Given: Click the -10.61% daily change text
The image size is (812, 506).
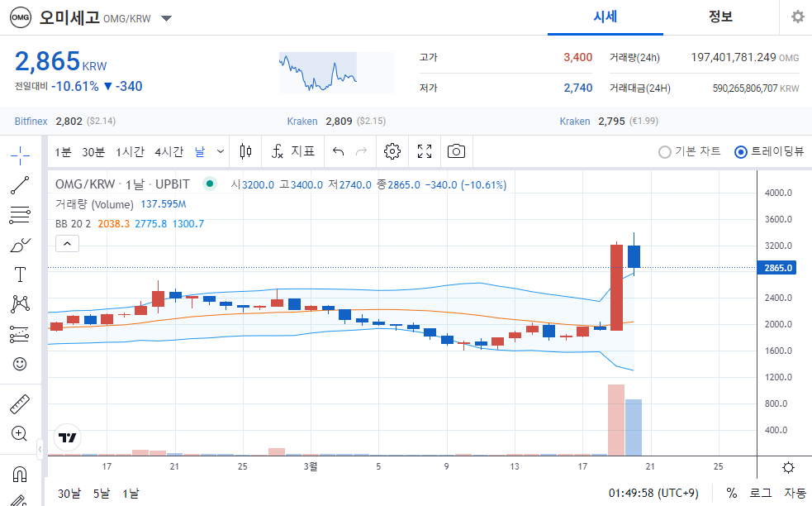Looking at the screenshot, I should [74, 86].
